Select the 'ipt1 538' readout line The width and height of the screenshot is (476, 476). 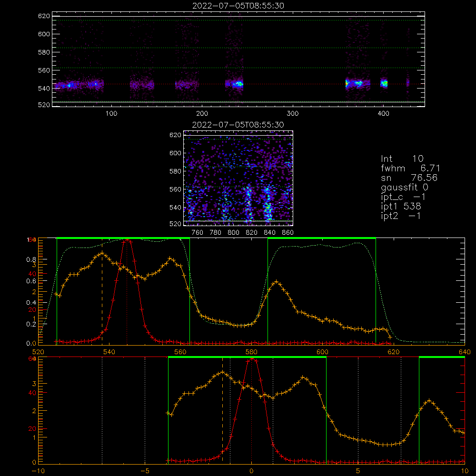coord(401,207)
